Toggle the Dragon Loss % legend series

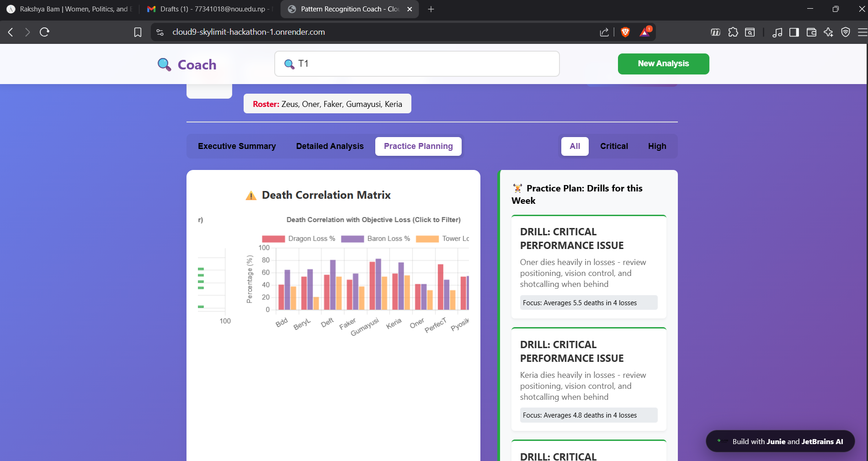(x=298, y=238)
